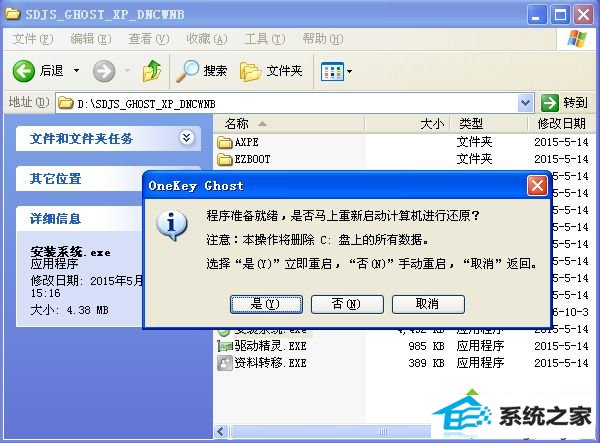The image size is (600, 443).
Task: Collapse the 文件和文件夹任务 panel
Action: coord(186,138)
